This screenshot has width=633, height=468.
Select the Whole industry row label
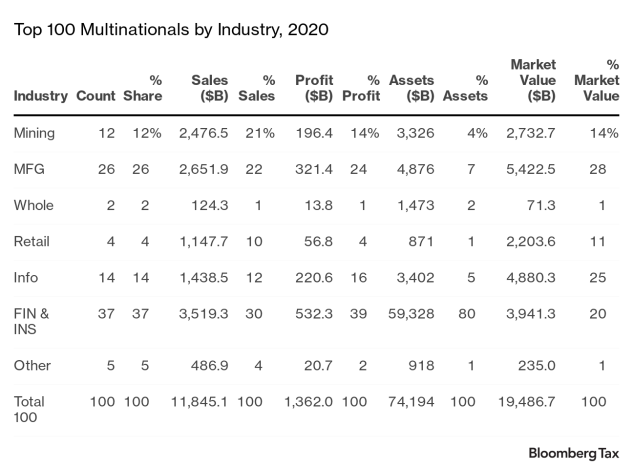coord(34,205)
